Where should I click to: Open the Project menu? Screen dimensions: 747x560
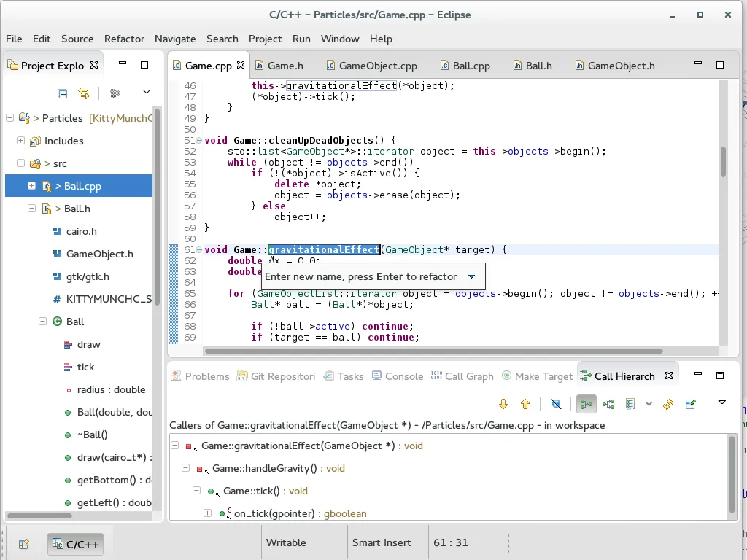(x=266, y=39)
